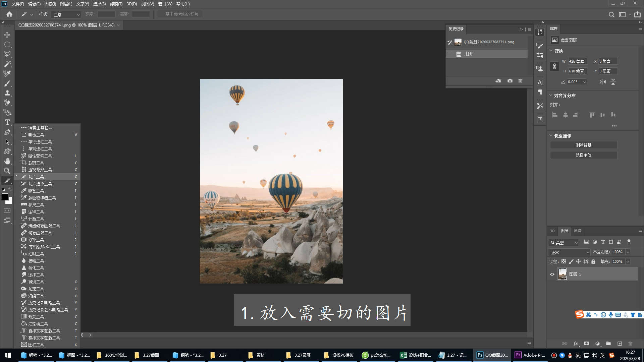
Task: Set history brush source for snapshot
Action: (x=450, y=42)
